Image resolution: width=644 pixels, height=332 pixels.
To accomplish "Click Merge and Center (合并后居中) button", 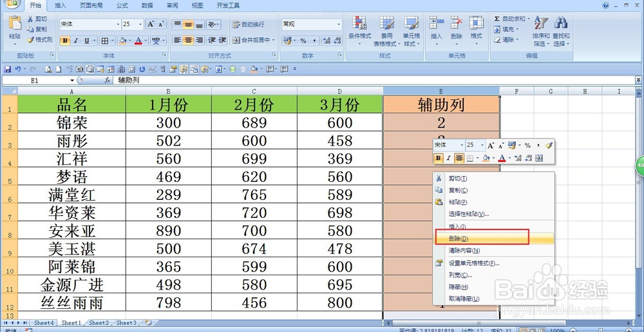I will (253, 40).
